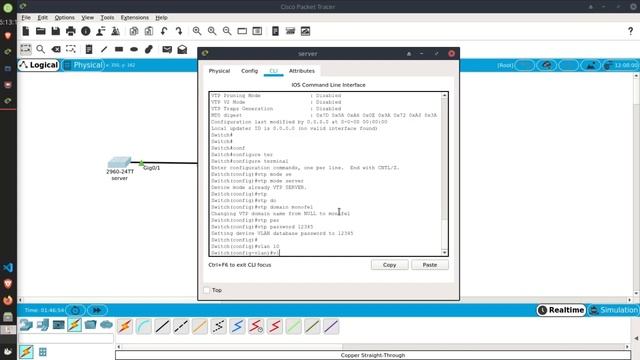Click the [Root] navigation label

pyautogui.click(x=505, y=65)
